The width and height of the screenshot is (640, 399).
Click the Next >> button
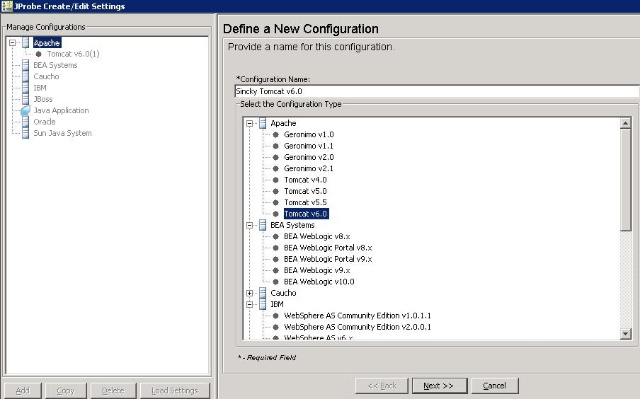point(439,386)
